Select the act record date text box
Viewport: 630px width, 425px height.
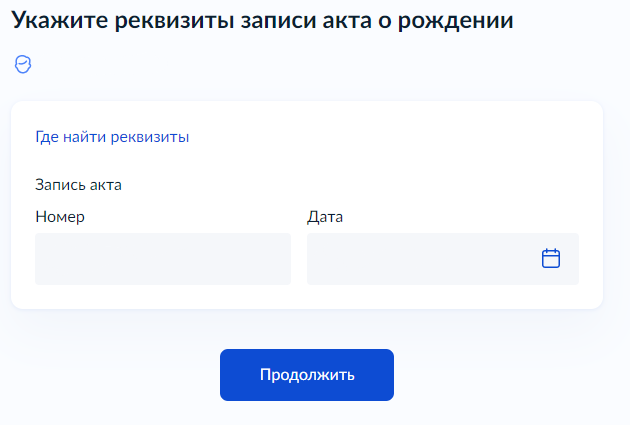(443, 259)
